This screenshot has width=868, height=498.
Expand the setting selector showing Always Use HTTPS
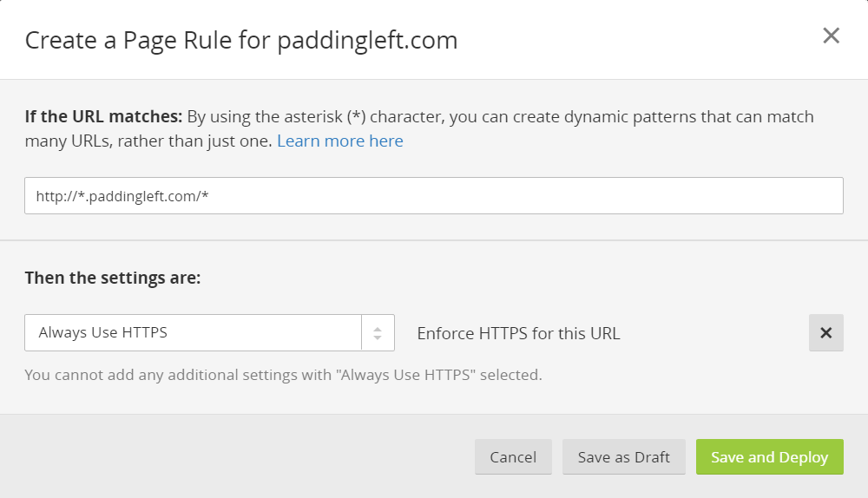[x=209, y=332]
